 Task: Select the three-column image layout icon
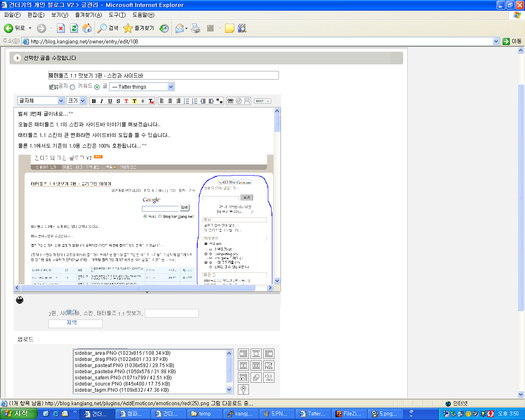pos(256,365)
